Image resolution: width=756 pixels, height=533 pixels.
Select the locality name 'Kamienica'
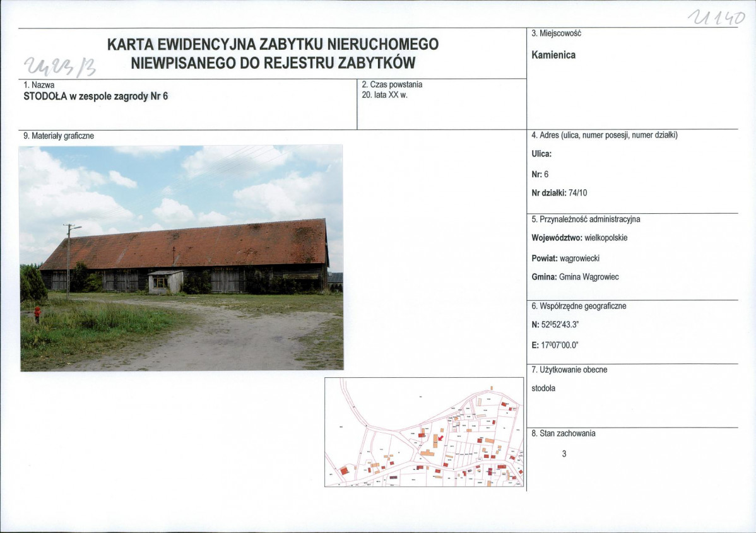point(553,55)
